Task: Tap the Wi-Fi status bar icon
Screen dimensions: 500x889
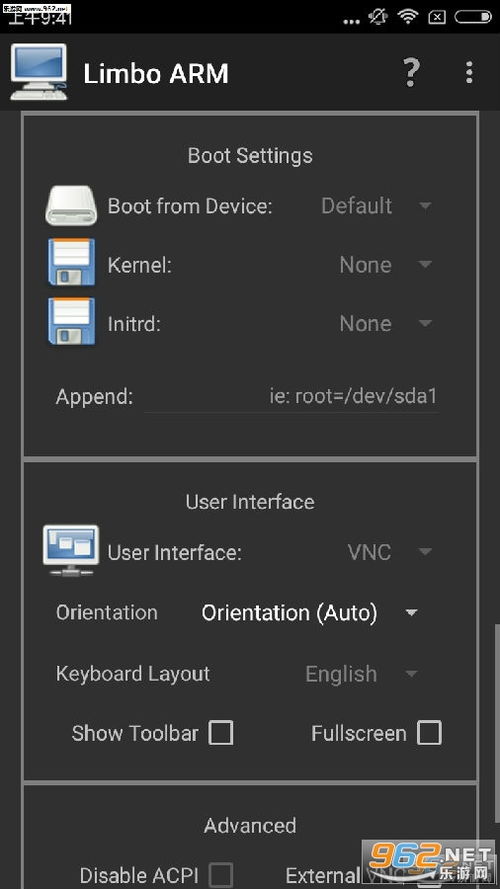Action: pos(408,17)
